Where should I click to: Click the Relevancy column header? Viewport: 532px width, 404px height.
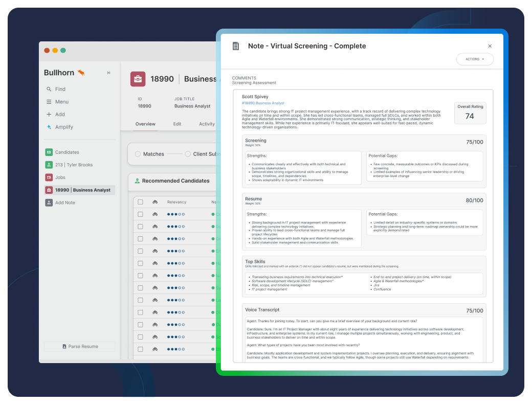[177, 202]
